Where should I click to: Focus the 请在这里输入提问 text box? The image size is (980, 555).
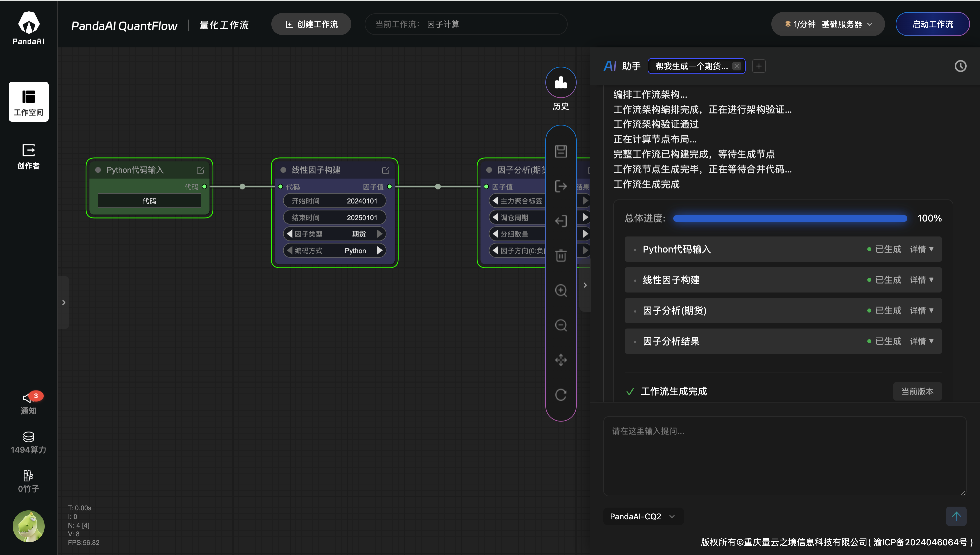(785, 456)
